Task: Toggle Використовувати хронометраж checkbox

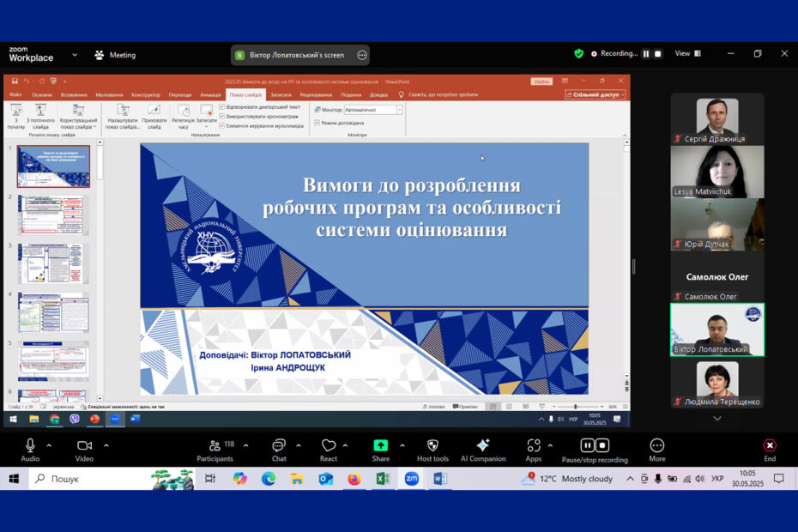Action: click(x=222, y=116)
